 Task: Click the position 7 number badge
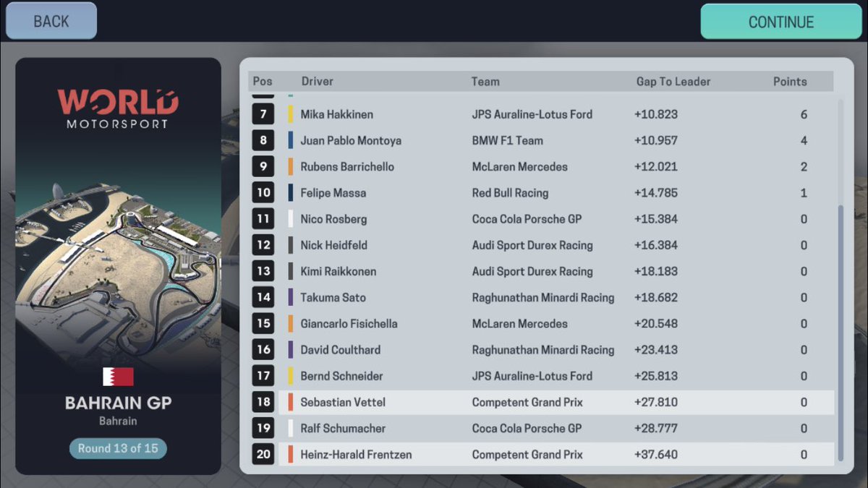263,114
